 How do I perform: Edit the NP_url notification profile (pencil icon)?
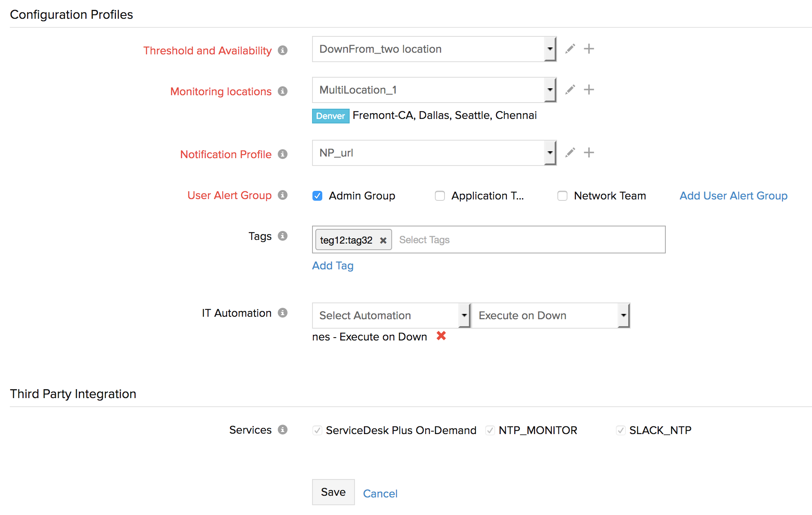[x=570, y=153]
